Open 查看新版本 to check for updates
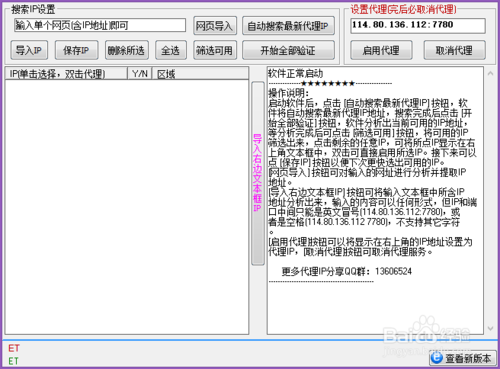Image resolution: width=500 pixels, height=369 pixels. click(x=463, y=358)
